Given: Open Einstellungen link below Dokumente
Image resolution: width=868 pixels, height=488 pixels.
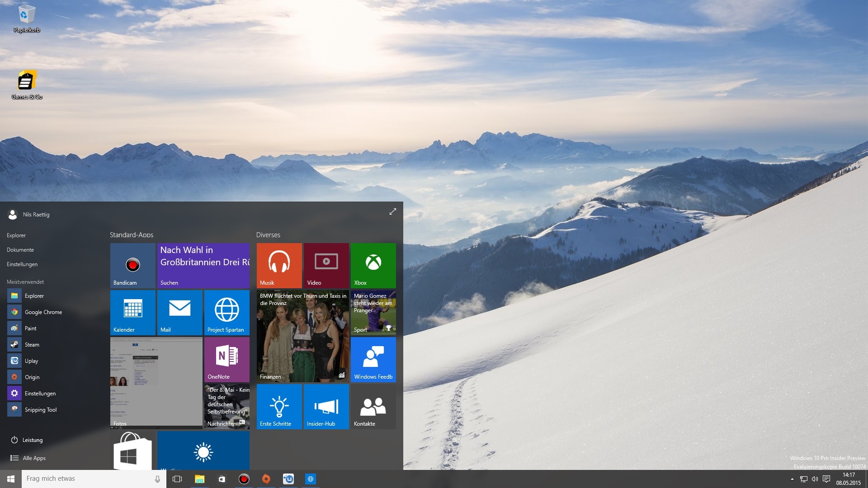Looking at the screenshot, I should click(22, 264).
